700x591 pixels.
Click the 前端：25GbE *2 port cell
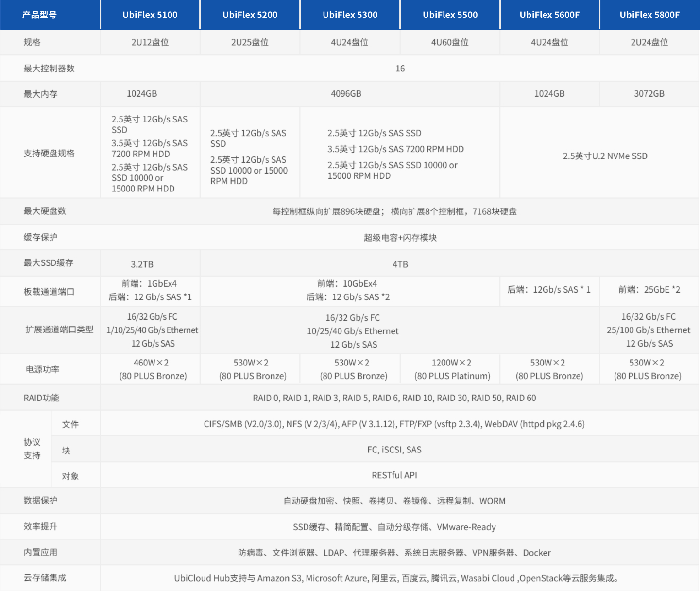tap(649, 290)
